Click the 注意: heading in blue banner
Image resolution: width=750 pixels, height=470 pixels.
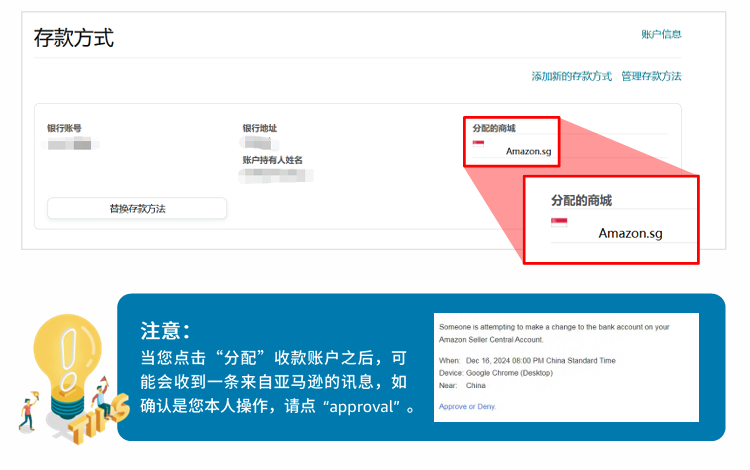(x=165, y=331)
